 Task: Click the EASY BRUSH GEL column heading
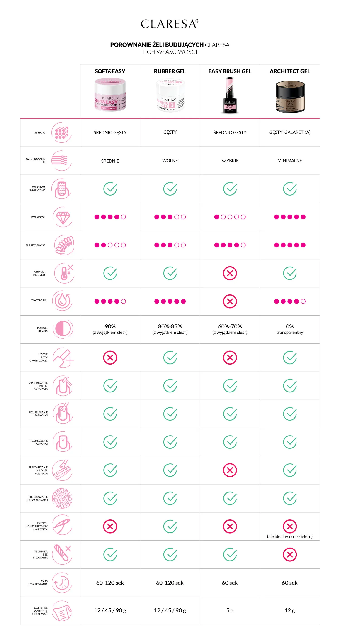coord(230,71)
